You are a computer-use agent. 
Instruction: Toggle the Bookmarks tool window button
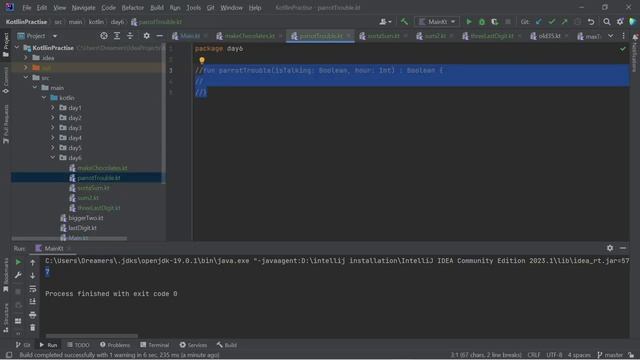coord(6,276)
